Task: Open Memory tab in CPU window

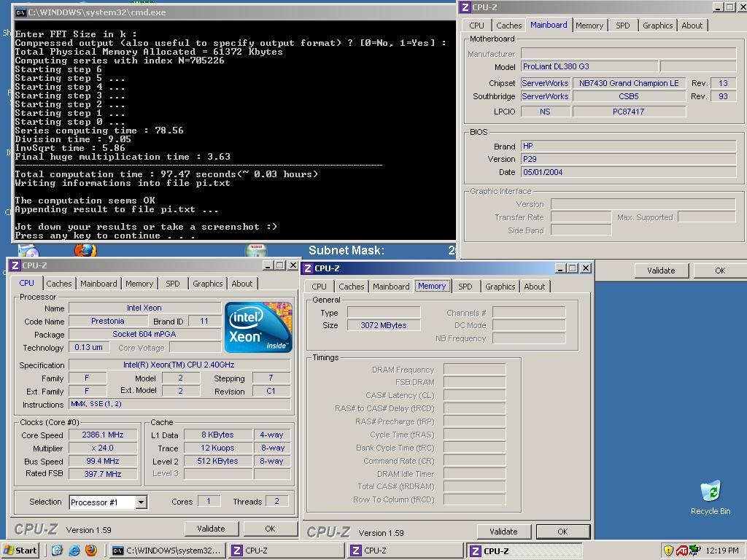Action: click(139, 284)
